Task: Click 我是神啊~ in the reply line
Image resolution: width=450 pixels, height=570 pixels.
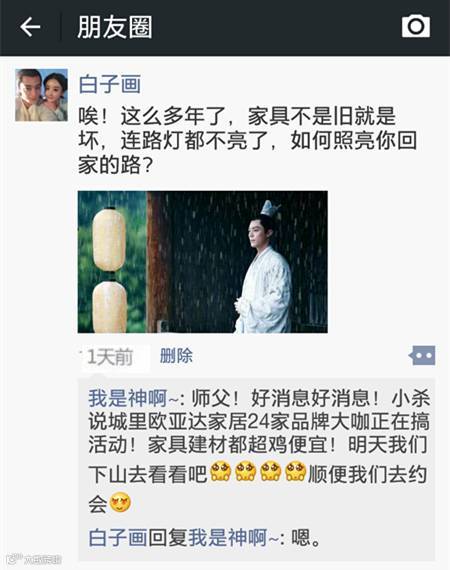Action: [234, 538]
